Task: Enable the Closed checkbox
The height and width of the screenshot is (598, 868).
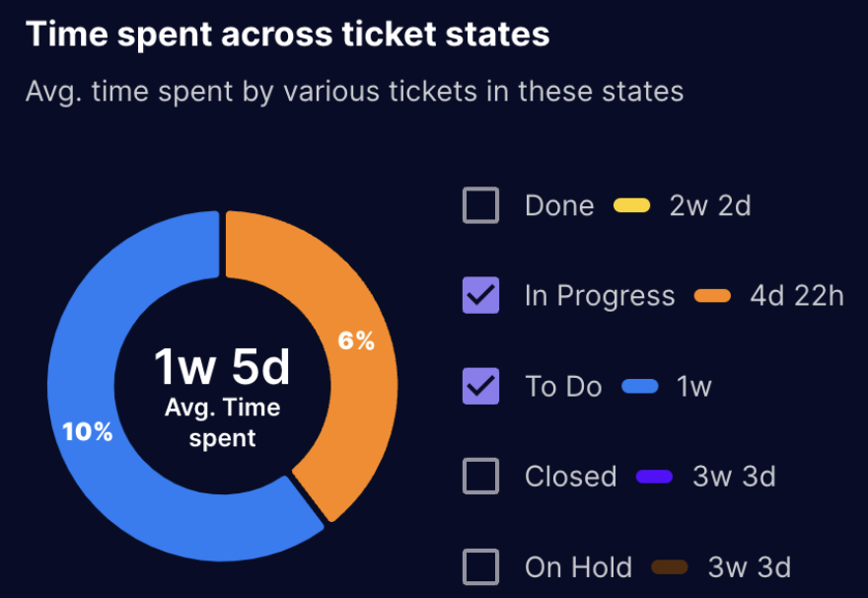Action: (480, 477)
